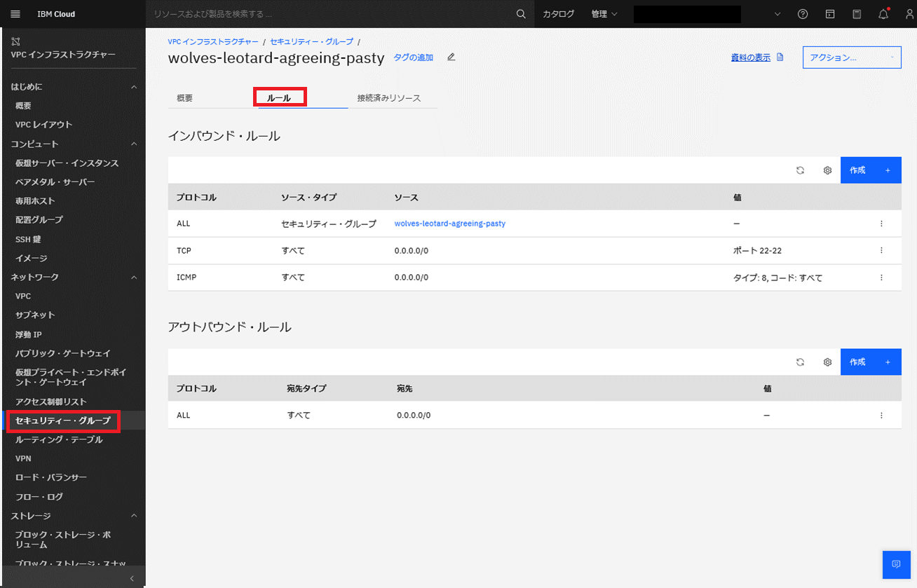
Task: Open inbound rules table settings gear
Action: point(827,170)
